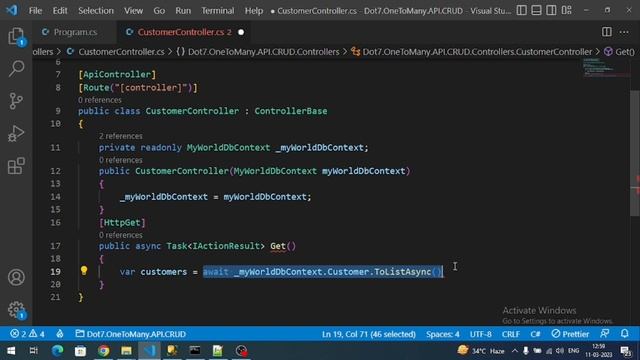Click the ControllerBase text on line 9
The width and height of the screenshot is (640, 360).
291,111
